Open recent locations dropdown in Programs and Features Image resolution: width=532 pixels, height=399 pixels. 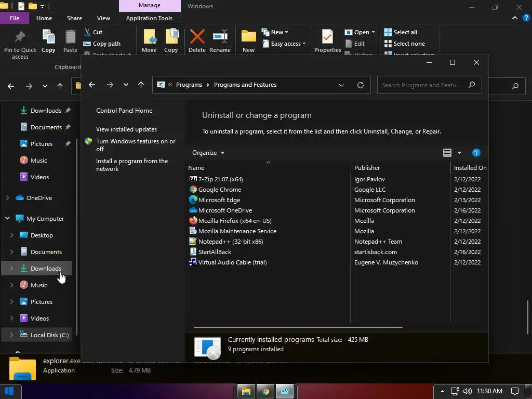[x=126, y=85]
